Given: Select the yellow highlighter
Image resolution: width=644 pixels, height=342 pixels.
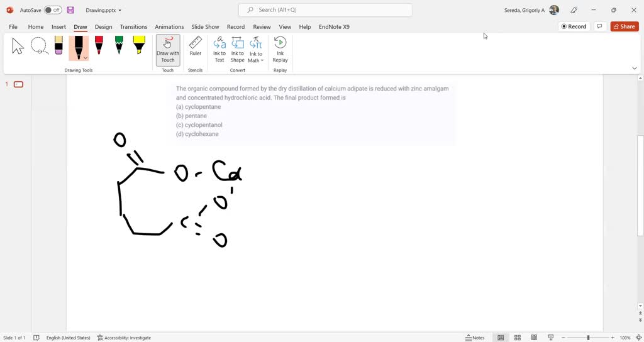Looking at the screenshot, I should tap(139, 45).
